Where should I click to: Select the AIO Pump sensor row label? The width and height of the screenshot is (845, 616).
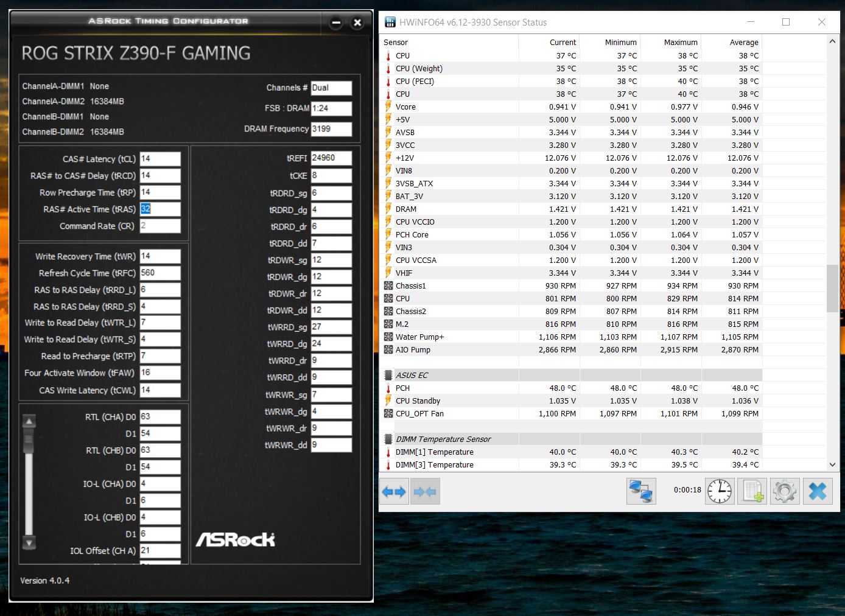click(413, 350)
